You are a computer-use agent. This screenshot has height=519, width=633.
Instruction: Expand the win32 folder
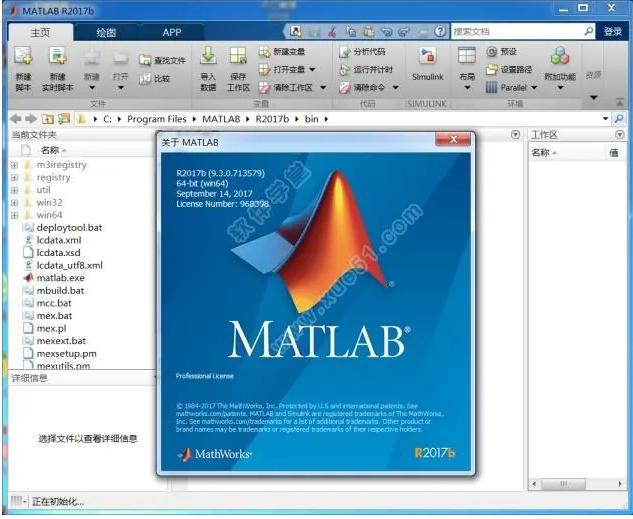click(x=15, y=203)
